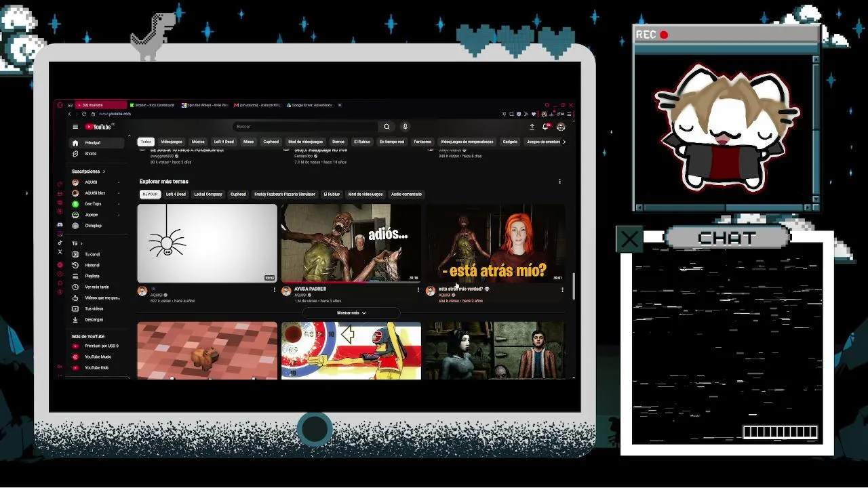Reload the page with the refresh icon
The image size is (868, 488).
click(84, 114)
